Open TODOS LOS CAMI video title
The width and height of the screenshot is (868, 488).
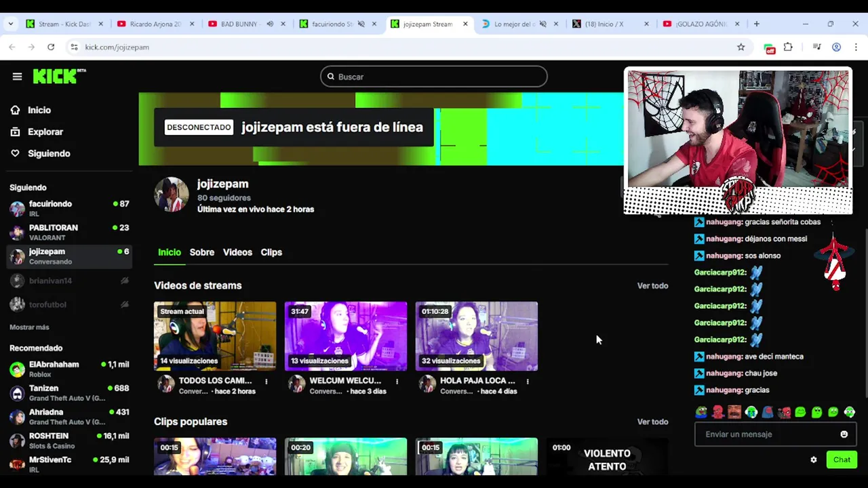(x=216, y=381)
